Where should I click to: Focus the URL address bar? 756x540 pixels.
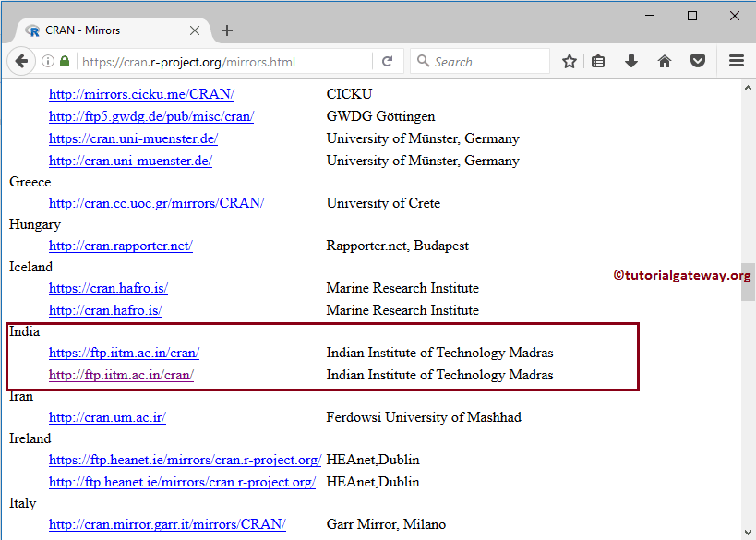pos(224,62)
